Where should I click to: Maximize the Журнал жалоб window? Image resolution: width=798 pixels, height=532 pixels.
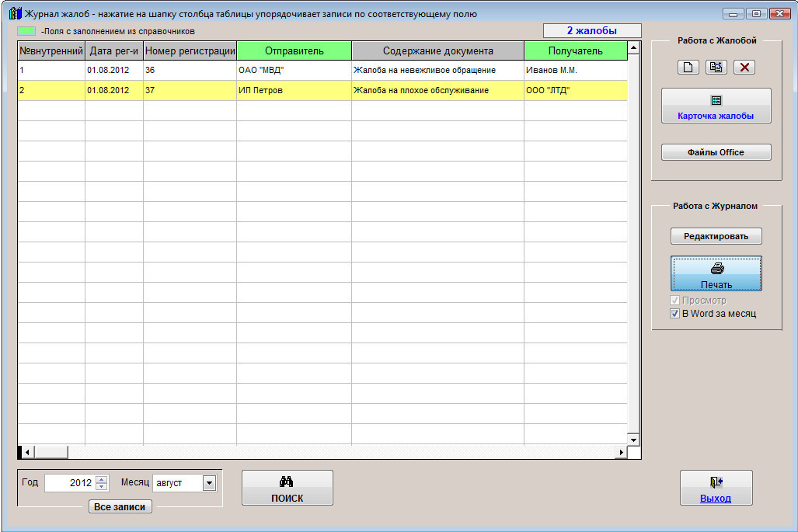click(756, 14)
